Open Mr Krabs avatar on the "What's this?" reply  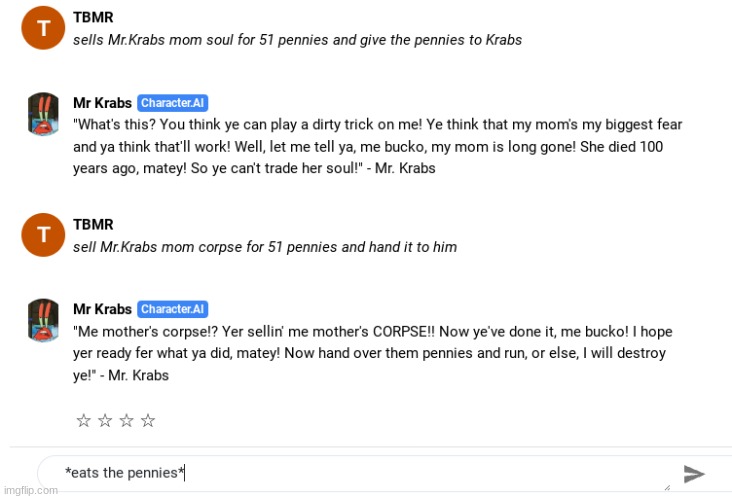(43, 113)
